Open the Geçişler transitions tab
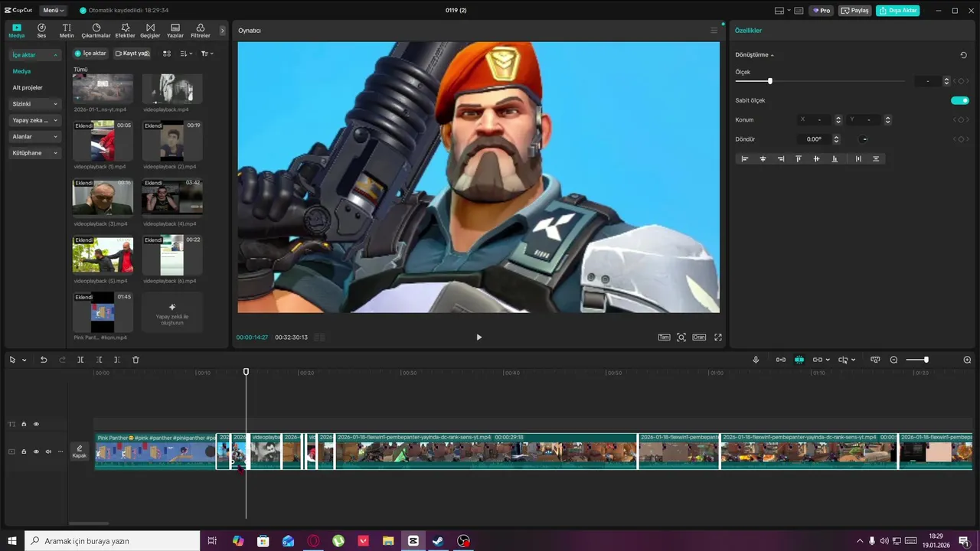 pos(150,31)
